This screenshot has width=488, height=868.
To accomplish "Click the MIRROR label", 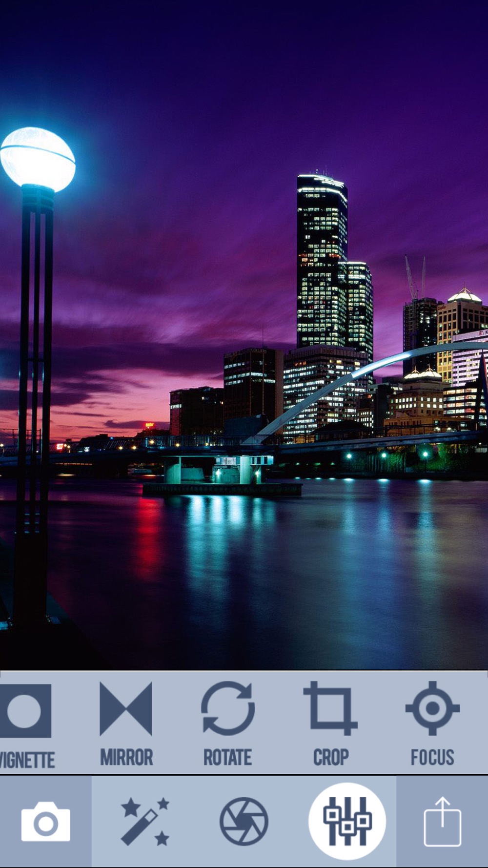I will coord(126,757).
